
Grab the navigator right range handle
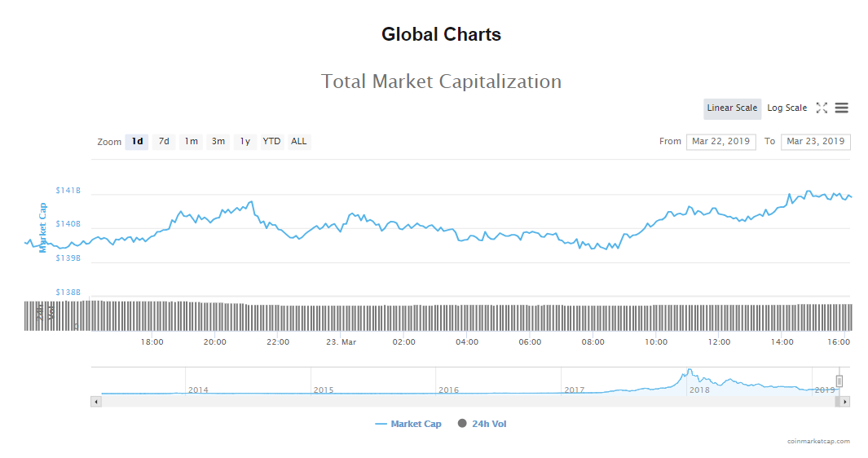coord(839,381)
